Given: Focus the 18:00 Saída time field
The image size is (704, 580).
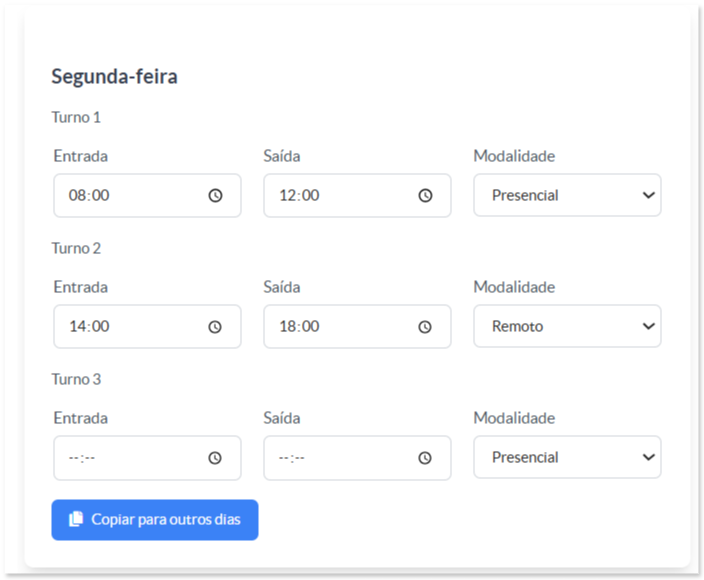Looking at the screenshot, I should coord(357,326).
